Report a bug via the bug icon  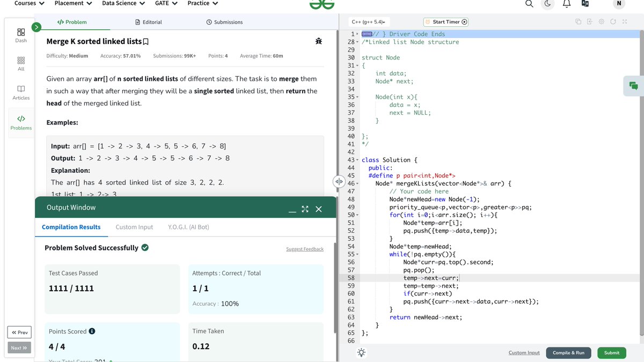pos(319,41)
